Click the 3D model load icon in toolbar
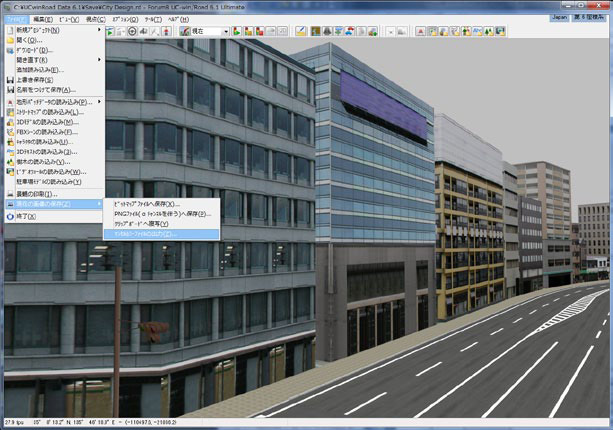This screenshot has height=430, width=613. click(x=443, y=31)
